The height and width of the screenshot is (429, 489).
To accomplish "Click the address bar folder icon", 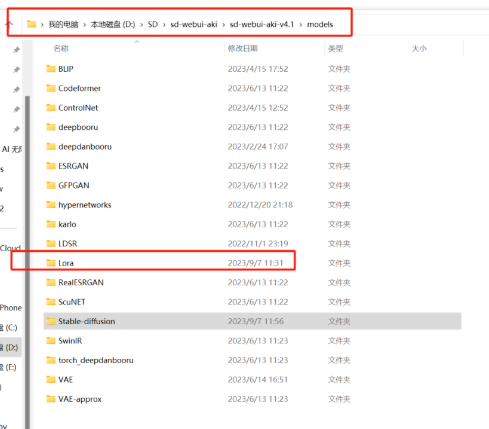I will [31, 24].
